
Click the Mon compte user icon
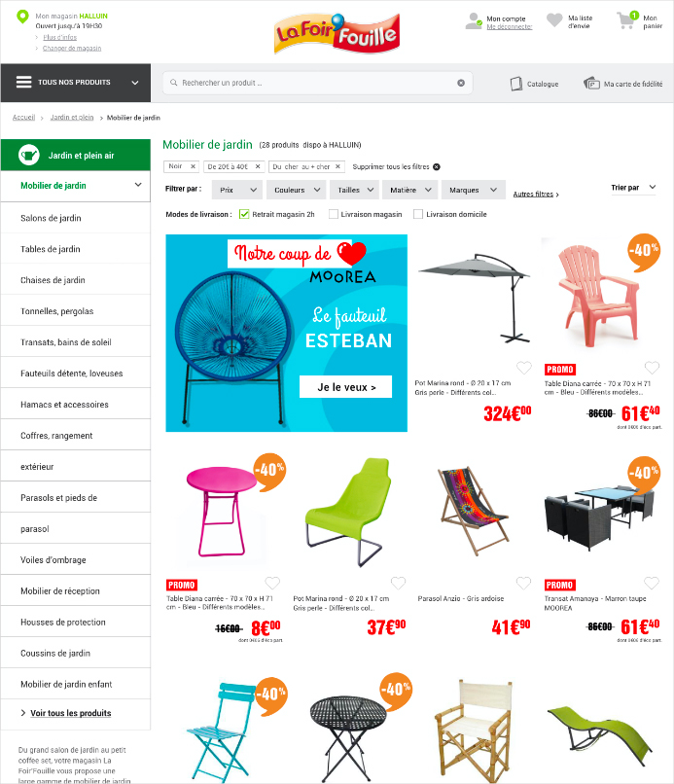click(473, 21)
